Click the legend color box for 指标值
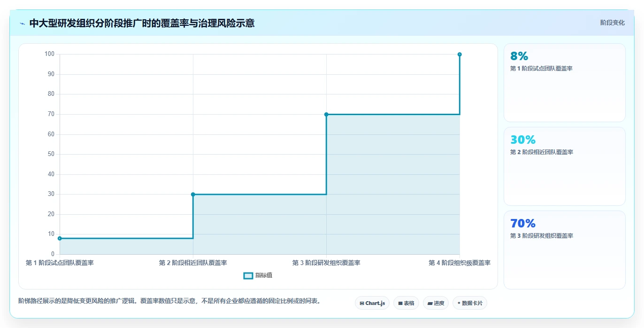 point(248,275)
